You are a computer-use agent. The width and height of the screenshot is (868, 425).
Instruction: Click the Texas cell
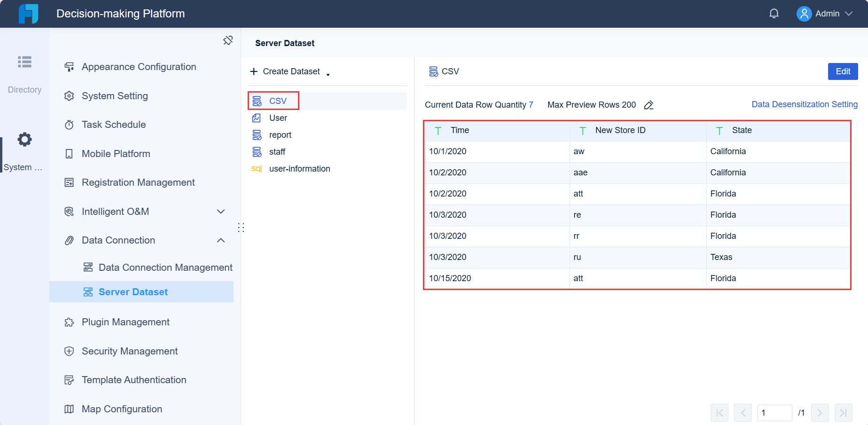click(779, 257)
